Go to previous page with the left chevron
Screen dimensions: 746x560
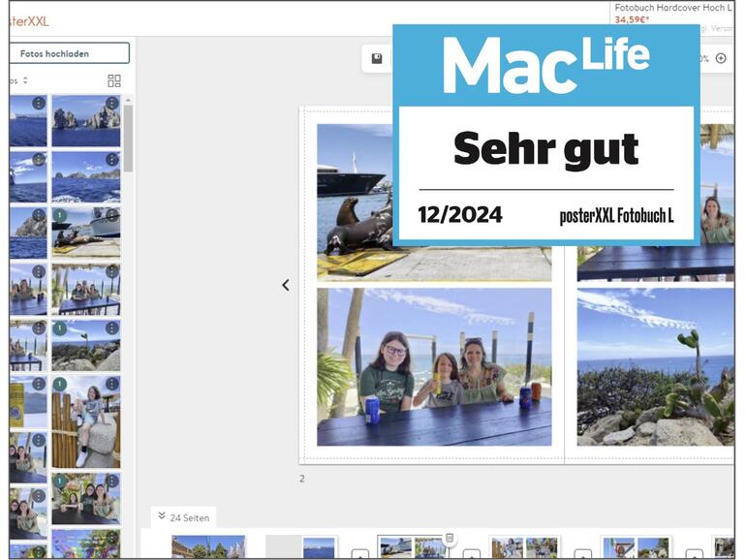286,285
